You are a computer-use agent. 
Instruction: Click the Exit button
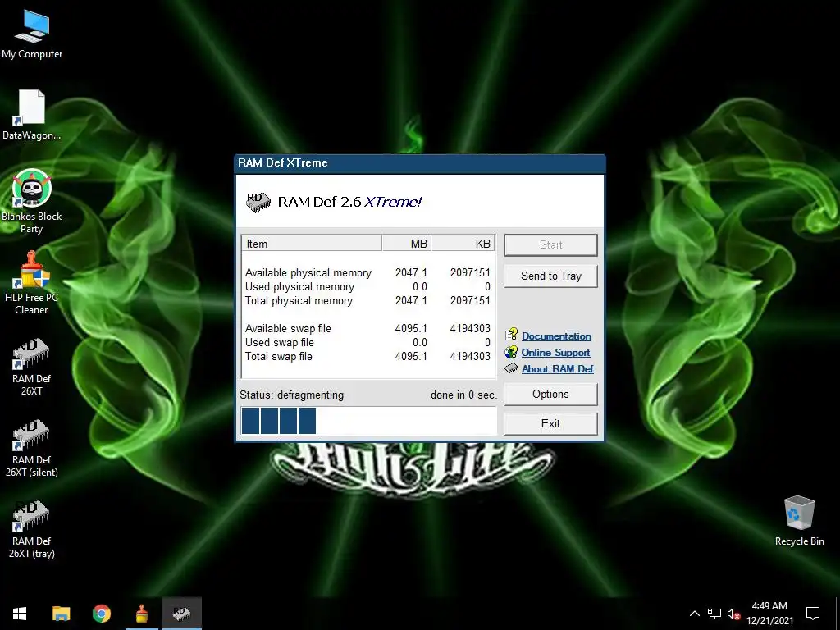(550, 424)
